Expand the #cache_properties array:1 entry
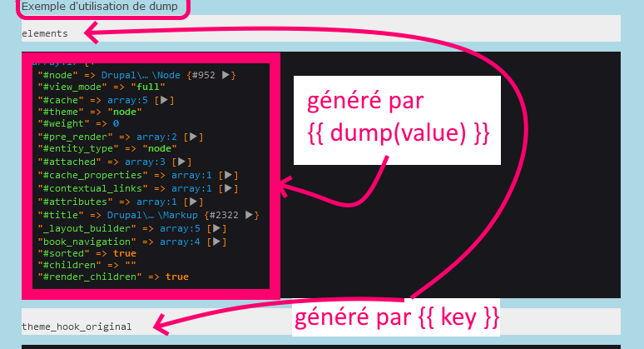The image size is (644, 349). pyautogui.click(x=228, y=175)
